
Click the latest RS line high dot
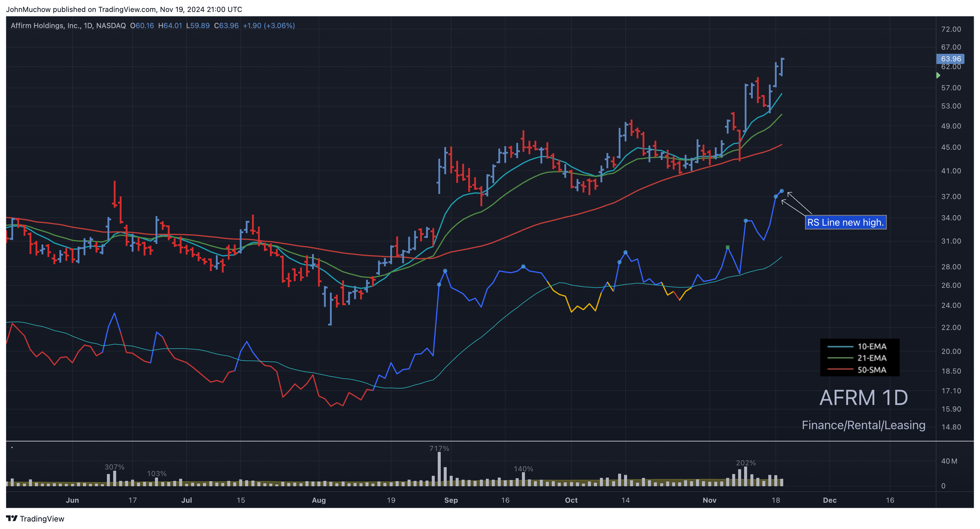pos(781,191)
